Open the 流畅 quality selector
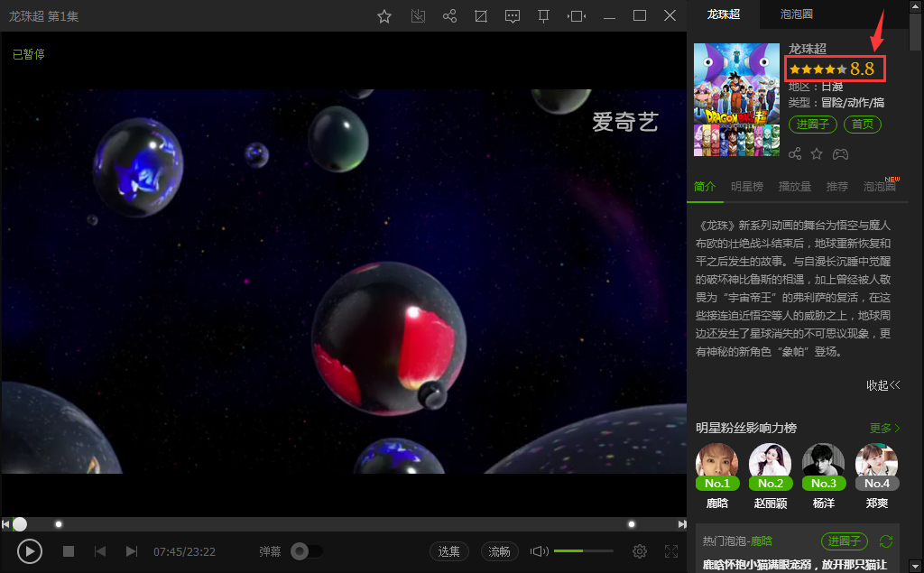The image size is (924, 573). 500,551
